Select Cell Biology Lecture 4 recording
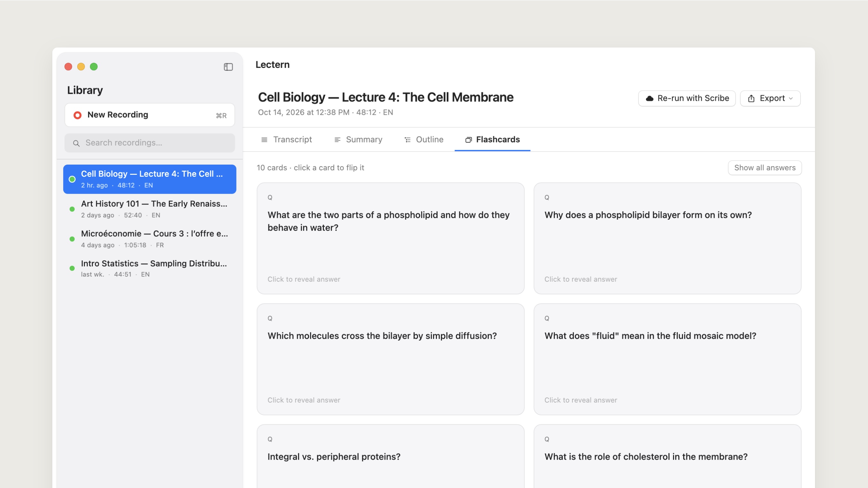Viewport: 868px width, 488px height. 150,179
